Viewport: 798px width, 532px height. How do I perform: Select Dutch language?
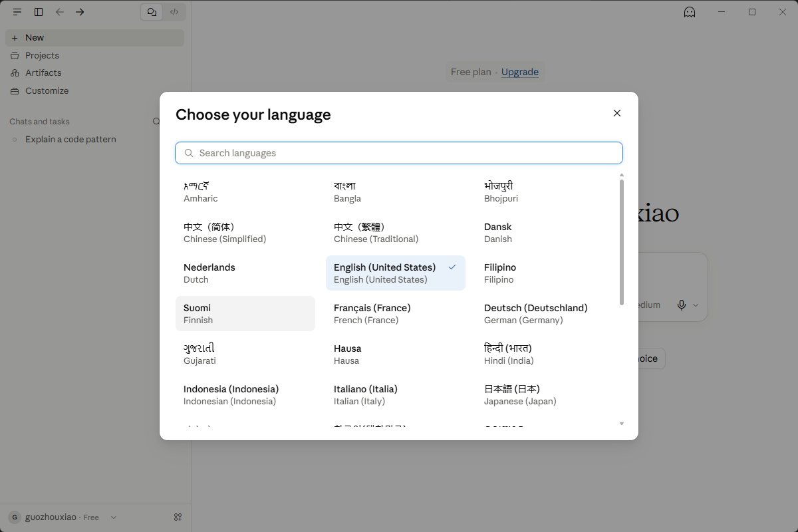(x=245, y=273)
